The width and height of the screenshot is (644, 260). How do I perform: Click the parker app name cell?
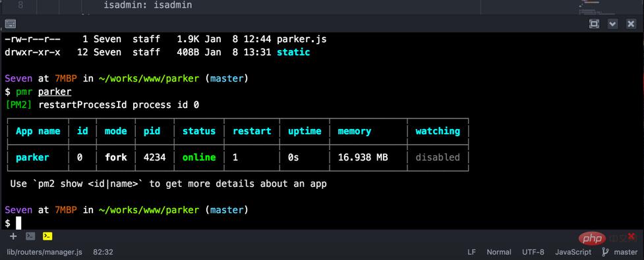tap(32, 157)
